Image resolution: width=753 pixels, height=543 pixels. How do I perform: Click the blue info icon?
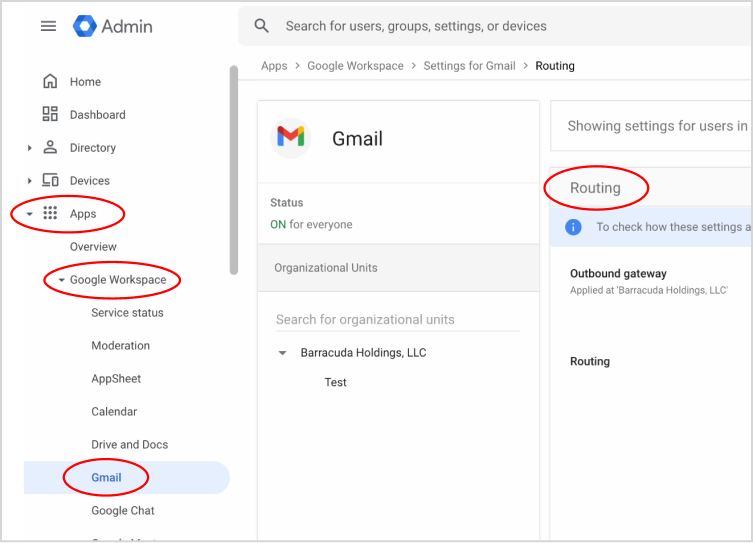click(573, 227)
